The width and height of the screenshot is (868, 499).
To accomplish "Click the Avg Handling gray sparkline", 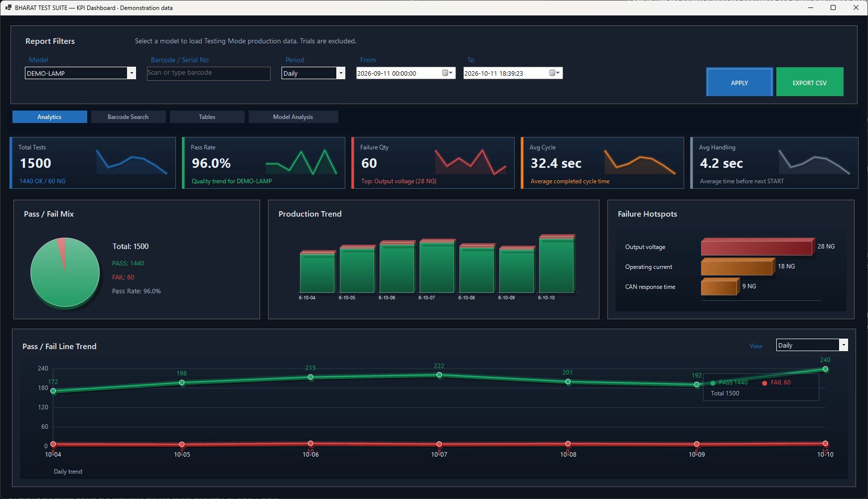I will tap(815, 162).
